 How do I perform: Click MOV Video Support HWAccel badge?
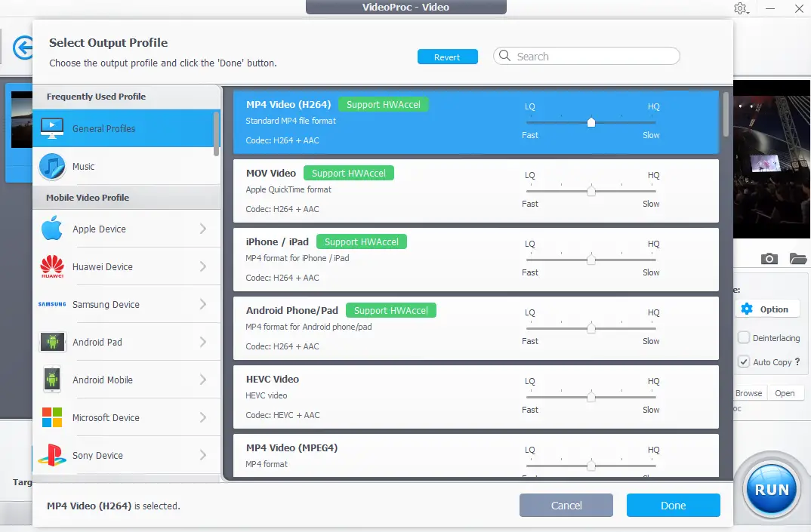(x=349, y=174)
